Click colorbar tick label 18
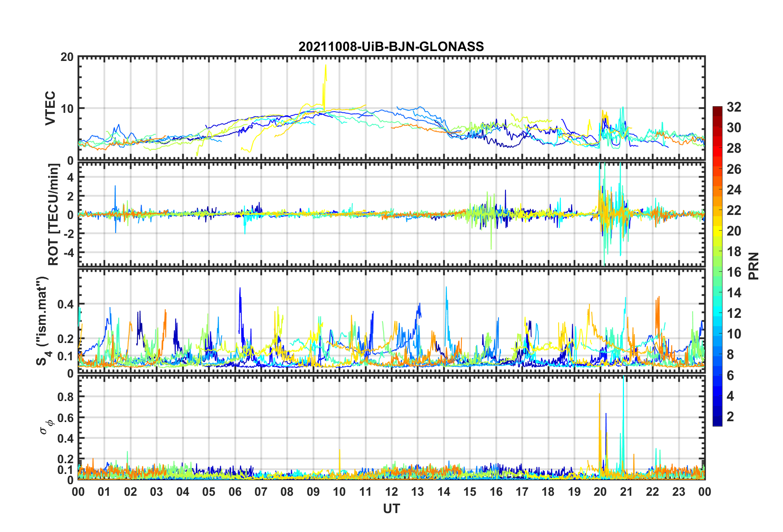This screenshot has width=783, height=532. pos(734,252)
